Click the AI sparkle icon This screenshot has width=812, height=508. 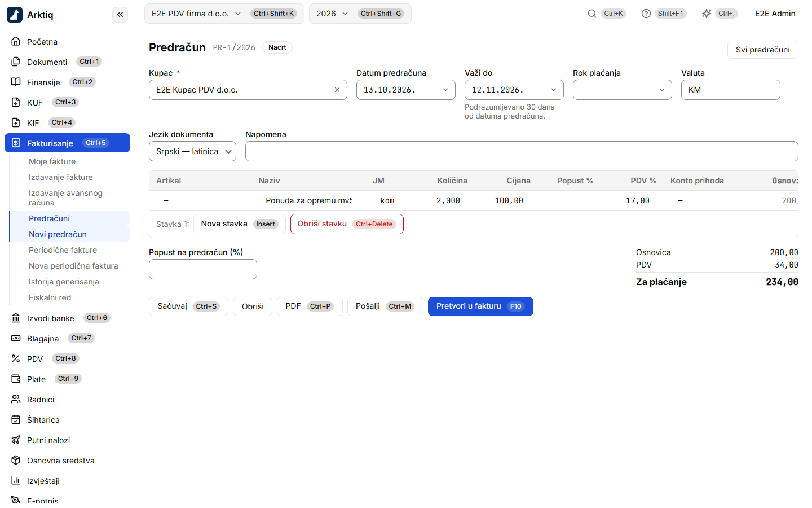[707, 14]
